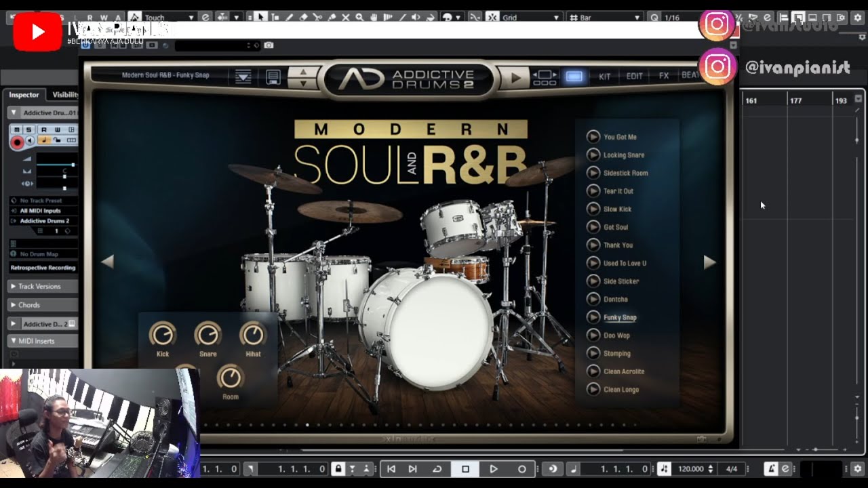Step presets with up/down arrows

pyautogui.click(x=302, y=77)
